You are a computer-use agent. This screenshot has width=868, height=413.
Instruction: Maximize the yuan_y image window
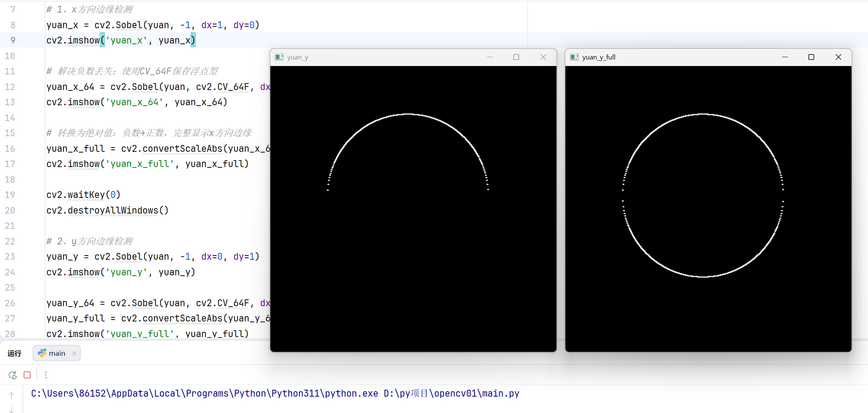(x=516, y=57)
